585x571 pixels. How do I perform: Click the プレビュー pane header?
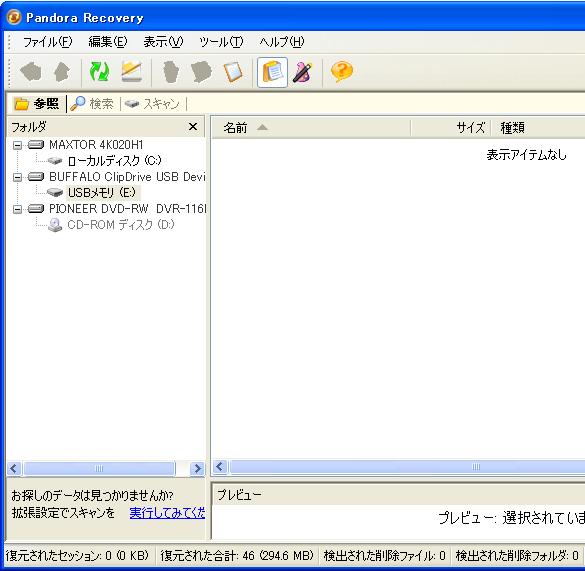398,495
